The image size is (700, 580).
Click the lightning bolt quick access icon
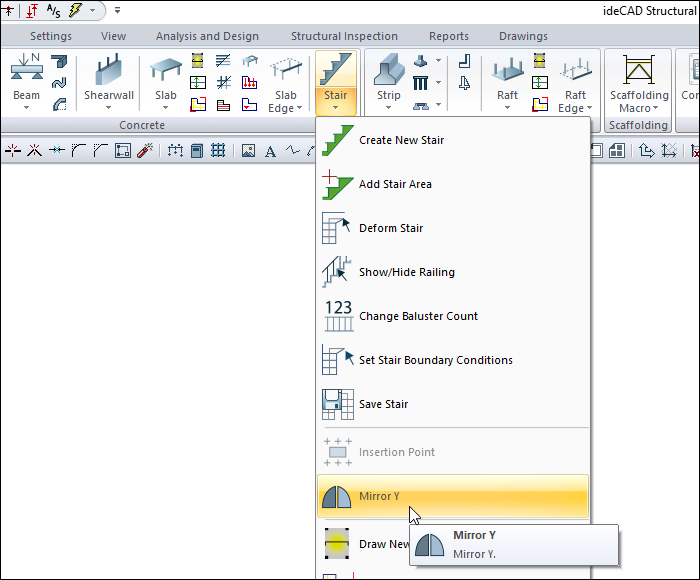[x=76, y=10]
